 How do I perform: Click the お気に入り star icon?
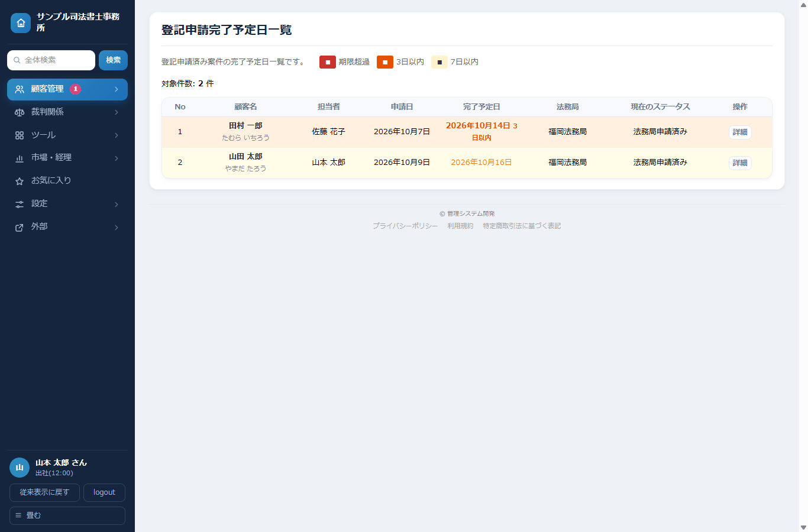tap(20, 181)
